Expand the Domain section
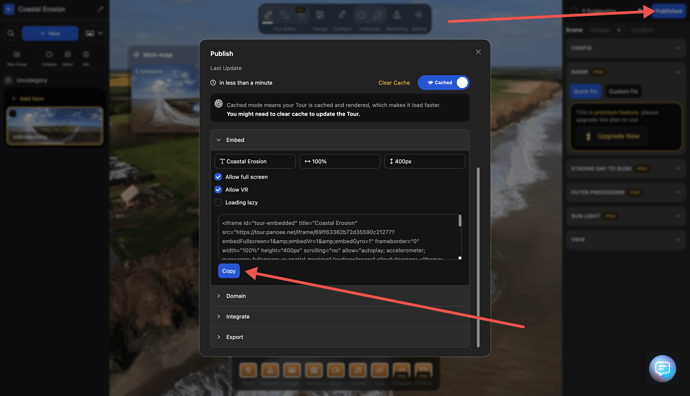The image size is (690, 396). click(x=340, y=296)
